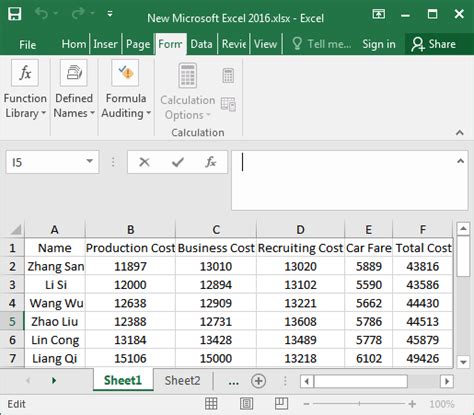Click inside the formula bar

point(343,180)
